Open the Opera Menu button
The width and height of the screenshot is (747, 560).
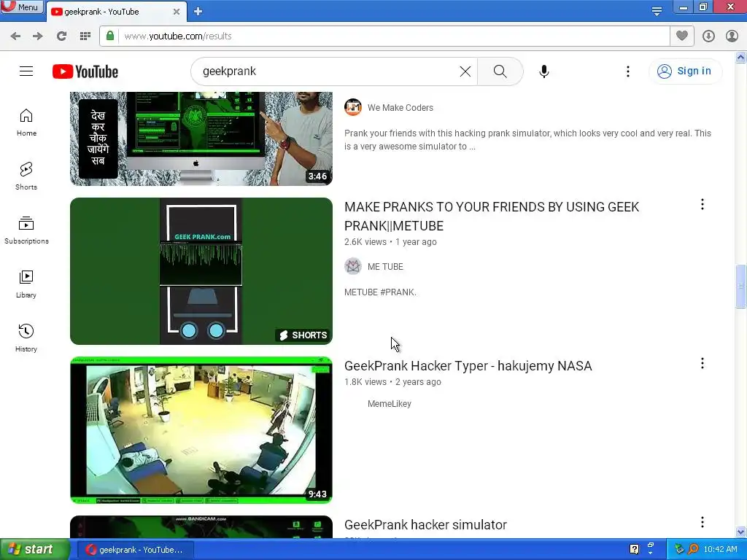click(21, 7)
